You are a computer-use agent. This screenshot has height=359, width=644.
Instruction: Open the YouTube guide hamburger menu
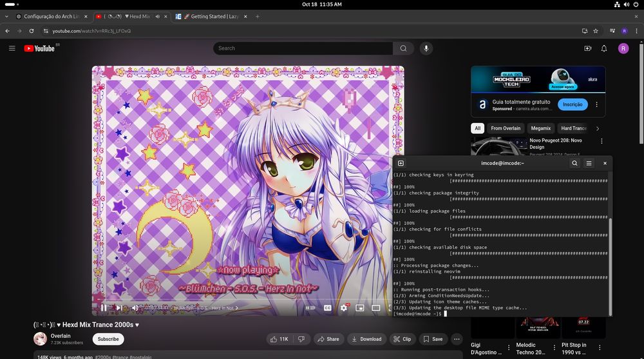pyautogui.click(x=12, y=48)
